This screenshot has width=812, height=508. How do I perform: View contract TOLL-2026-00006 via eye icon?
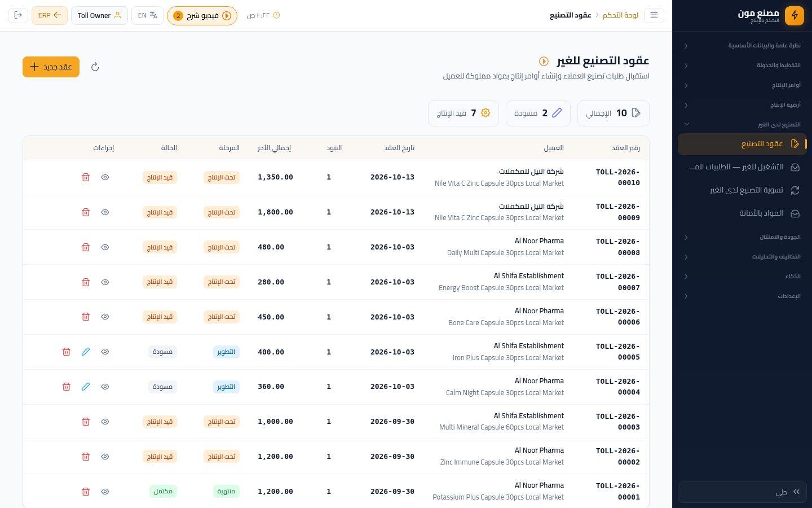pos(105,317)
